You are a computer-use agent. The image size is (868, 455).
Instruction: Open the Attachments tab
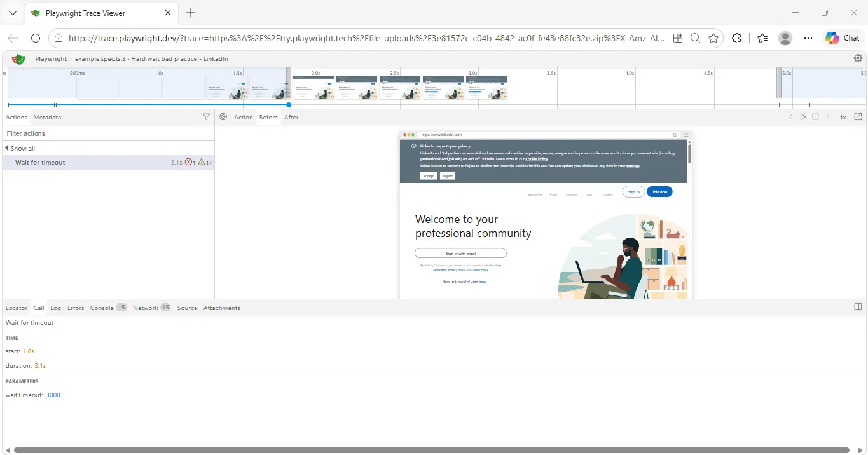click(222, 308)
